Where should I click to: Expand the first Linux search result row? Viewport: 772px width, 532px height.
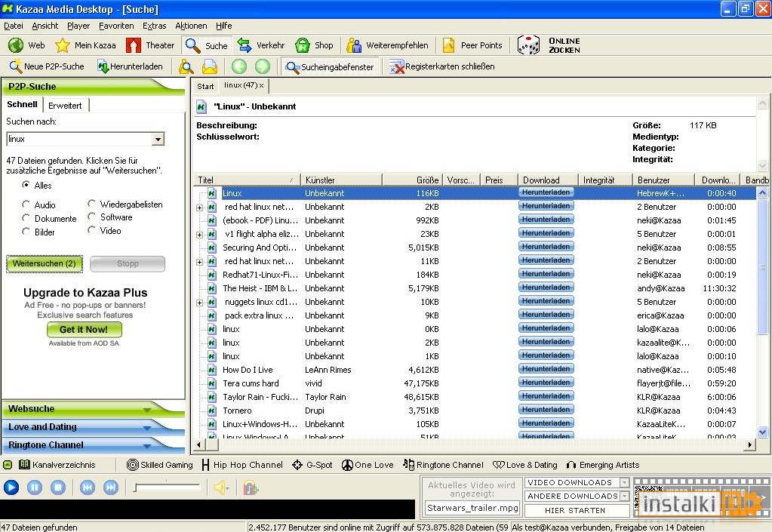(198, 192)
